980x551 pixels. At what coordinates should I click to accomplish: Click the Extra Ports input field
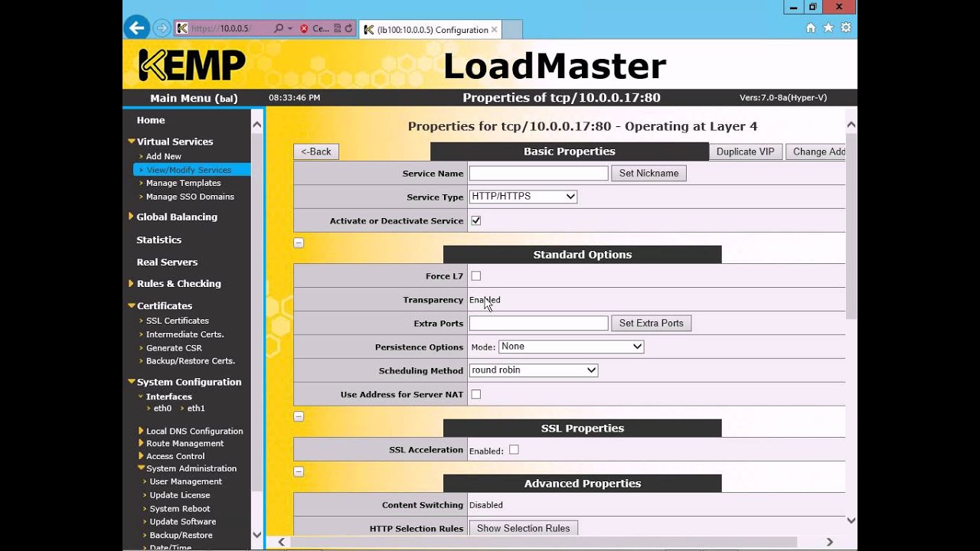pos(538,323)
